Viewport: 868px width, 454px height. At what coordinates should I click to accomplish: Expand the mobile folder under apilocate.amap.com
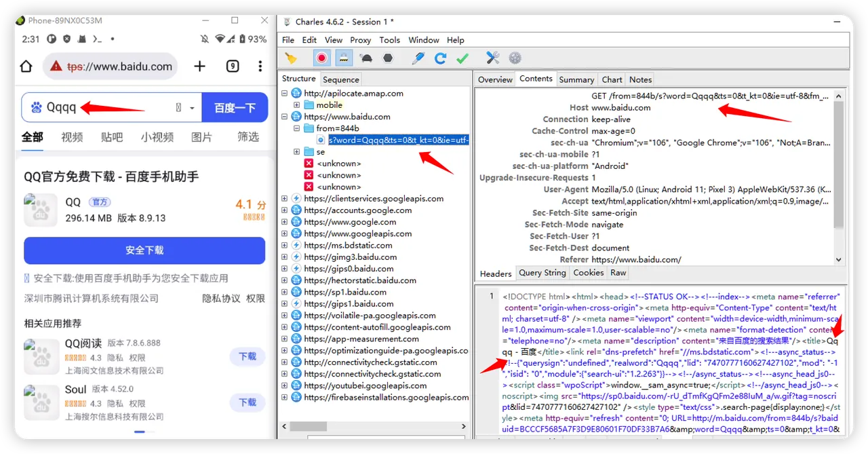[x=297, y=105]
